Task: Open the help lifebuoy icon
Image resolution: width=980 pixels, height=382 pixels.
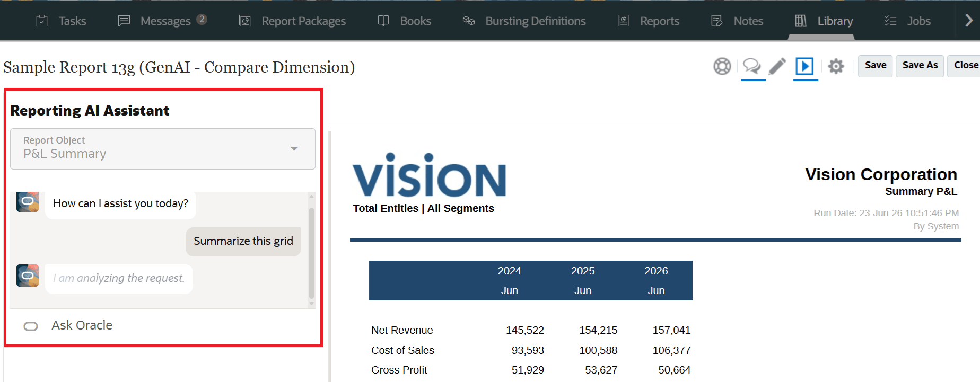Action: pos(722,66)
